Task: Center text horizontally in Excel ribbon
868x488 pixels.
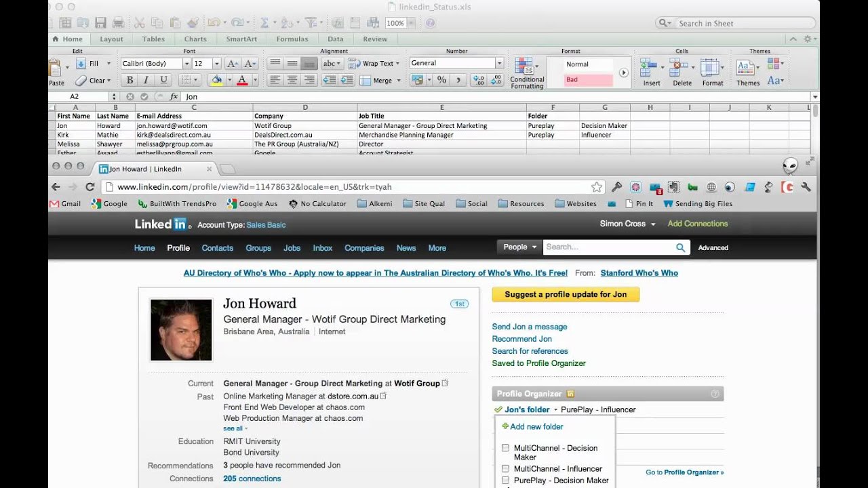Action: pos(292,80)
